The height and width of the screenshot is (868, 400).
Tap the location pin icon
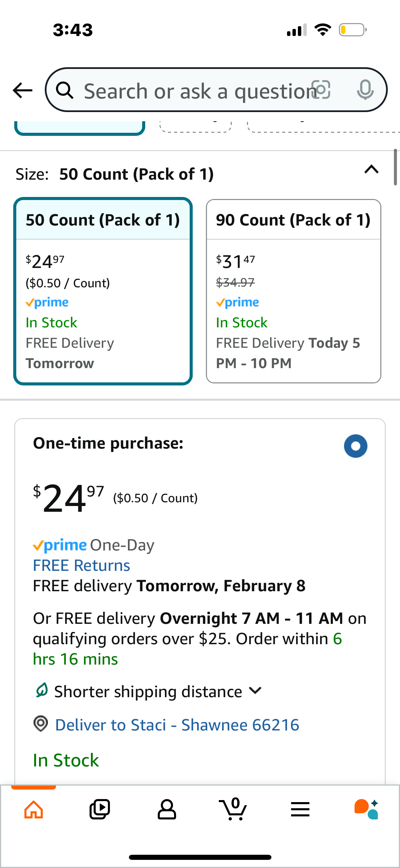pos(41,724)
